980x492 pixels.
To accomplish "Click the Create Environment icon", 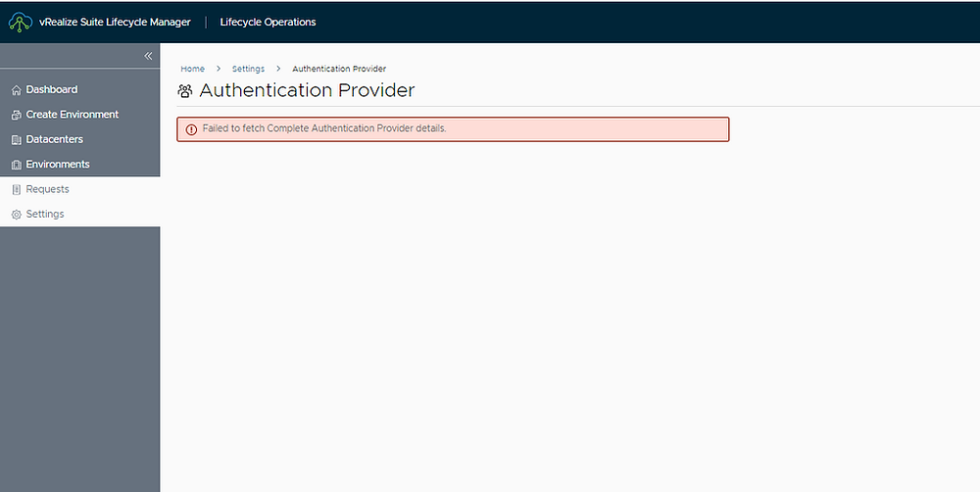I will point(17,115).
